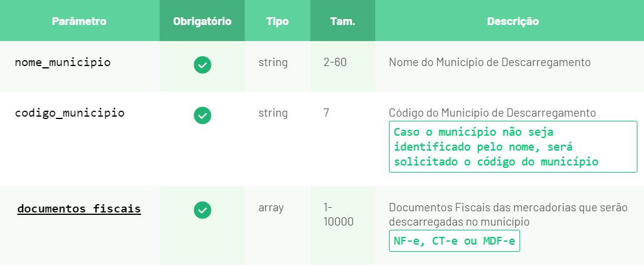Click the array type for documentos_fiscais
Image resolution: width=644 pixels, height=272 pixels.
coord(271,208)
